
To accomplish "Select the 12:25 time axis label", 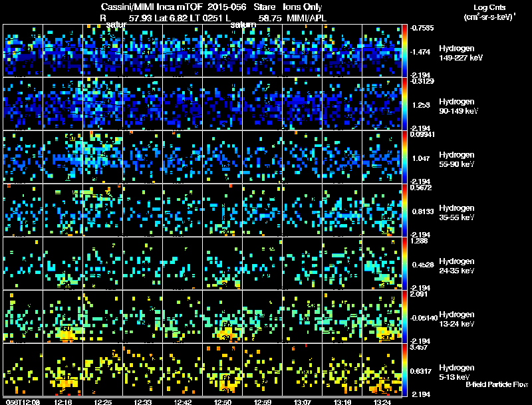I will pyautogui.click(x=103, y=402).
